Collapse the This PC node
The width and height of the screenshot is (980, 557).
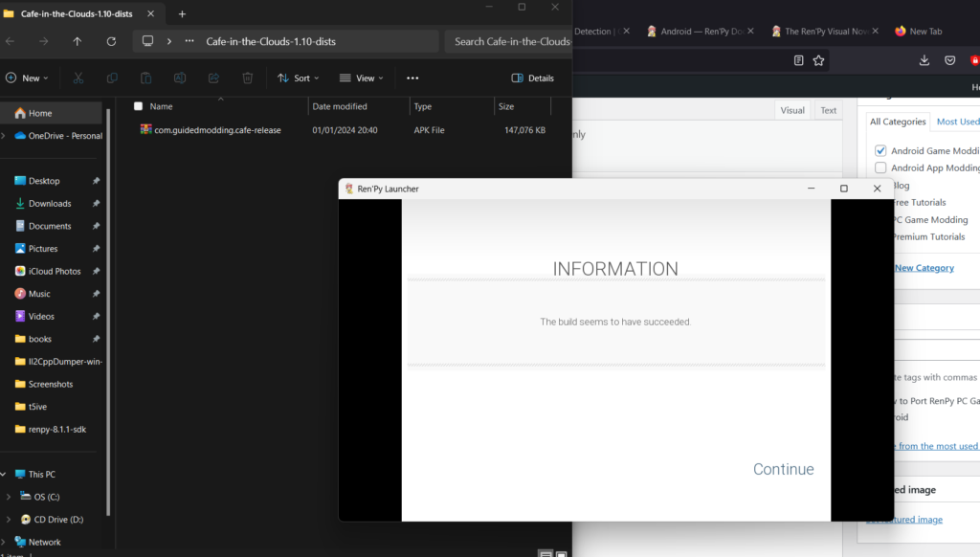point(4,474)
